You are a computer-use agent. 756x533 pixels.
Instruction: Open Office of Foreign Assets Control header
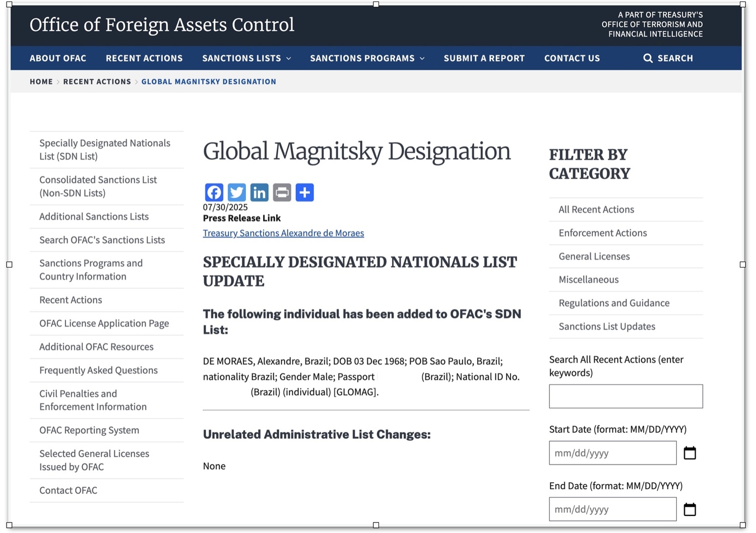pyautogui.click(x=162, y=25)
